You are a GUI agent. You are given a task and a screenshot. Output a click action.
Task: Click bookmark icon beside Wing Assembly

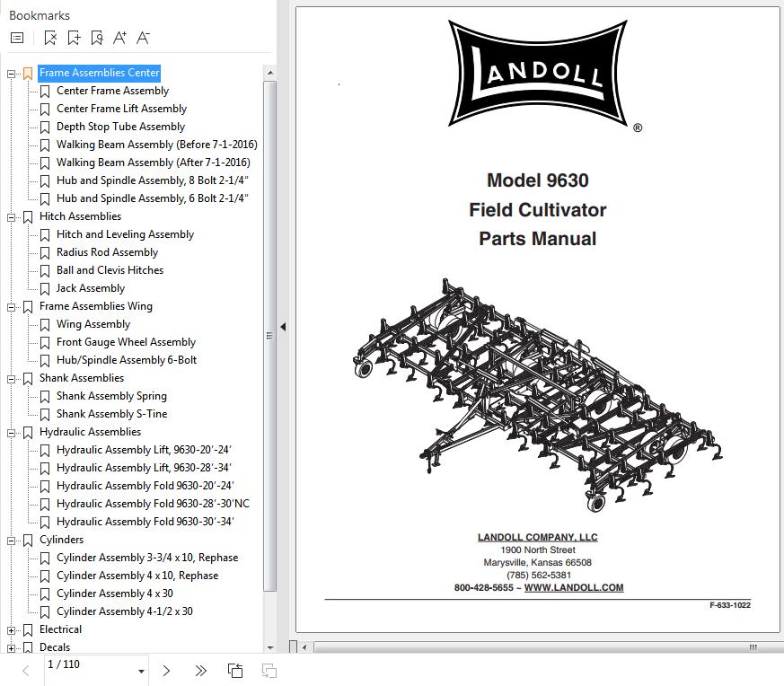(45, 325)
